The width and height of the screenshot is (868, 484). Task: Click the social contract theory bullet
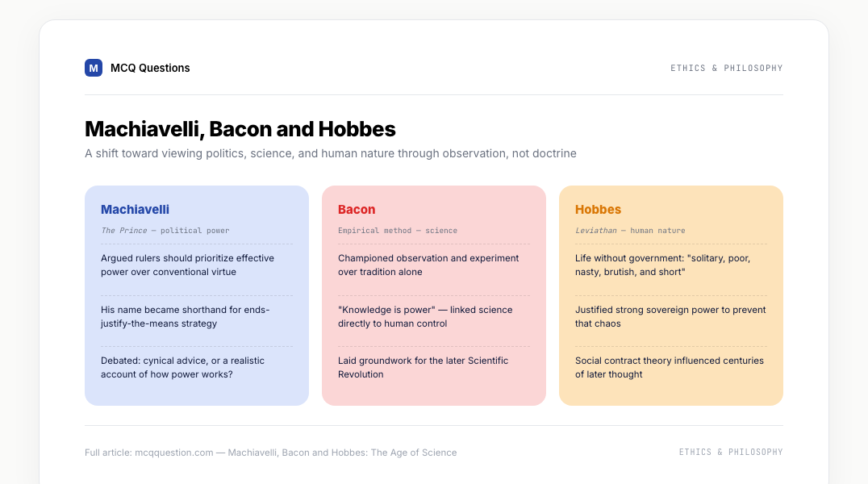coord(670,367)
